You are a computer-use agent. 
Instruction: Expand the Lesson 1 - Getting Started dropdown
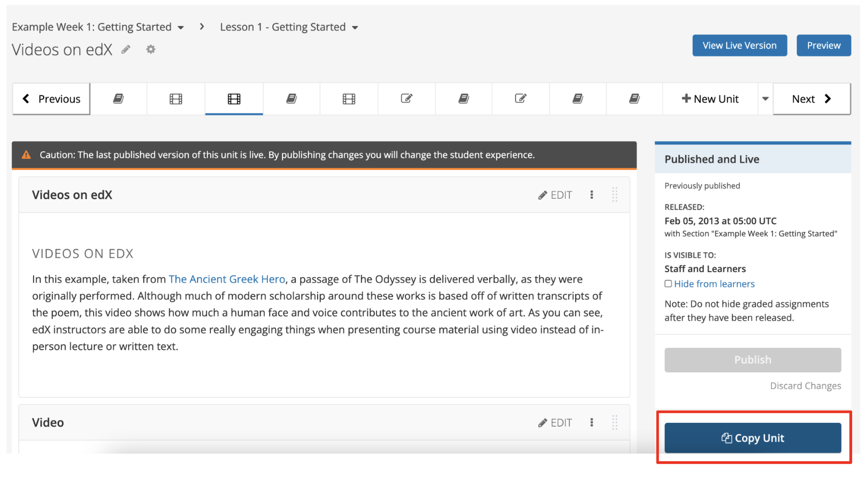point(355,27)
